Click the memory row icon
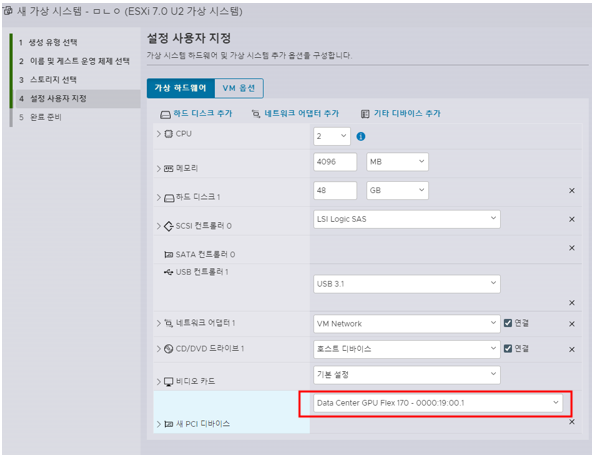The width and height of the screenshot is (592, 455). 168,169
